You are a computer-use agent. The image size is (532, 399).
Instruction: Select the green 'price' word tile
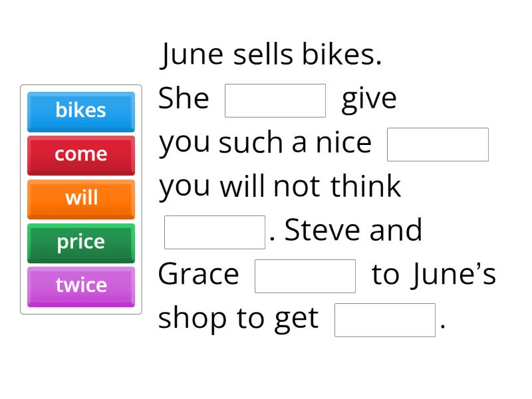click(x=80, y=242)
